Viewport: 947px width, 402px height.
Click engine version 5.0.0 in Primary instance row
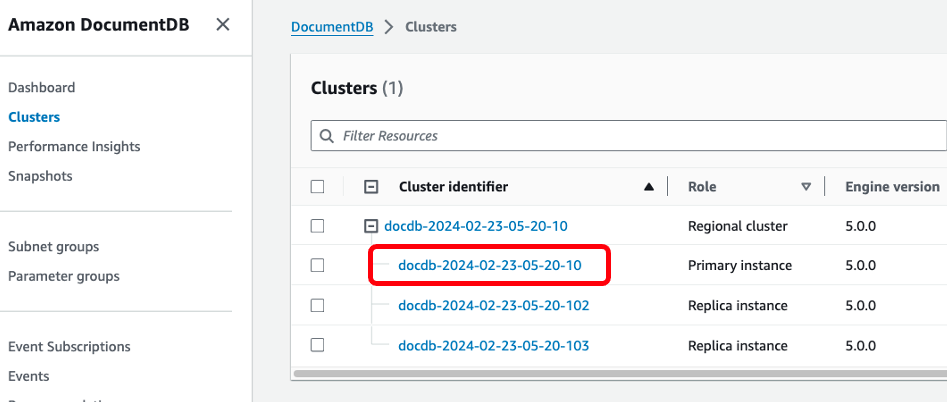(x=860, y=265)
